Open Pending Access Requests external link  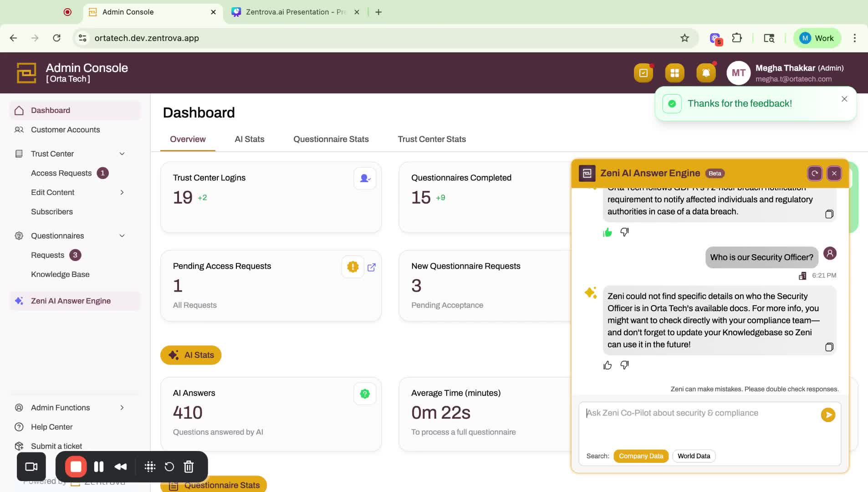[x=372, y=267]
